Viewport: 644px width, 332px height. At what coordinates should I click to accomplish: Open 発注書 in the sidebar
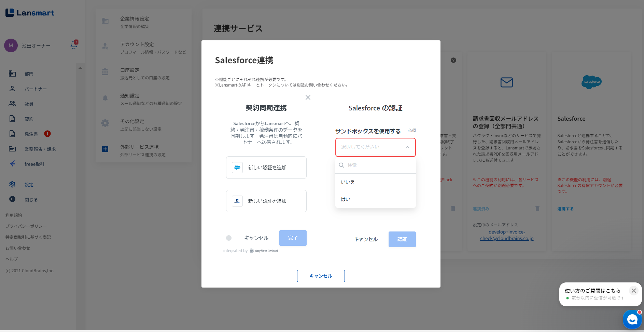(31, 134)
